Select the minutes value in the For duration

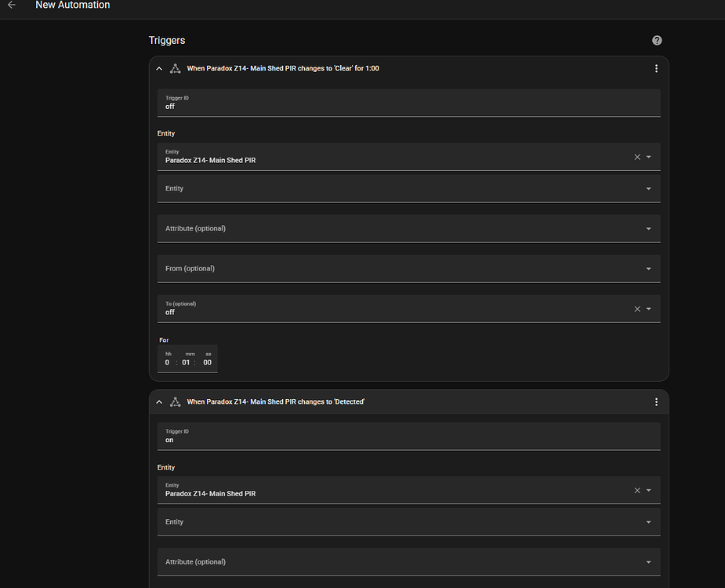(187, 361)
